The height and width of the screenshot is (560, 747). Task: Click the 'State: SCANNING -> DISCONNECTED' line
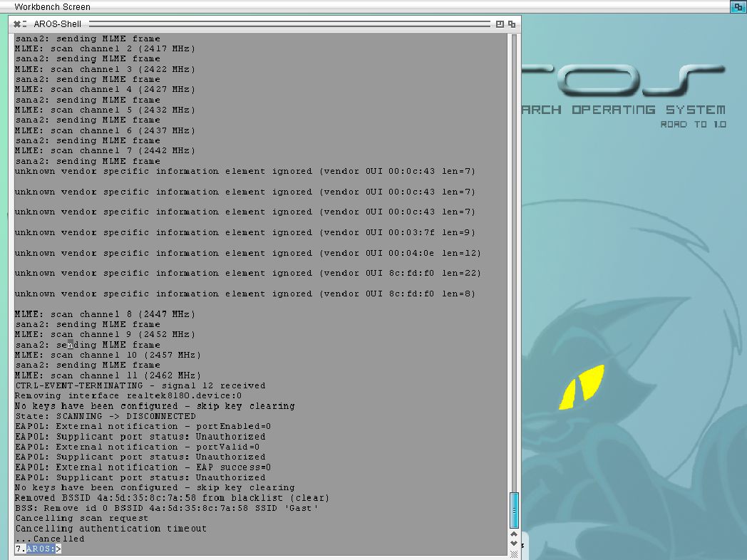click(105, 416)
